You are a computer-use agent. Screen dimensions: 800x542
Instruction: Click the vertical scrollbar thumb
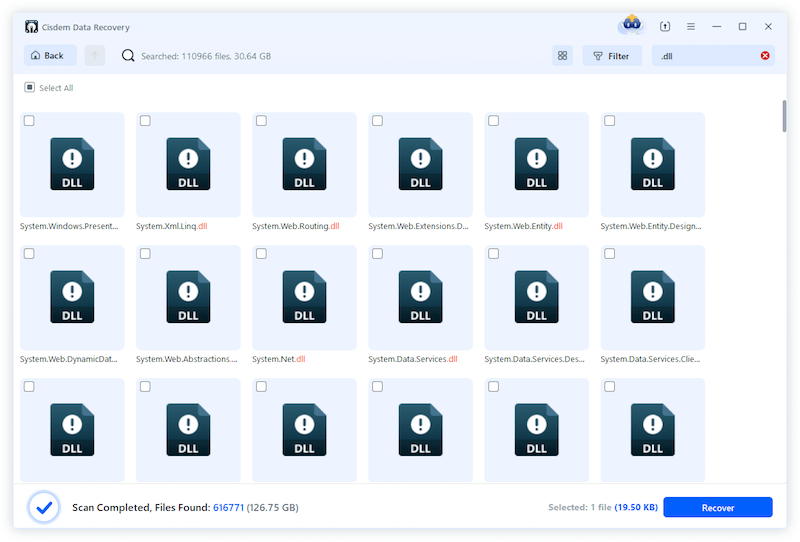coord(784,116)
